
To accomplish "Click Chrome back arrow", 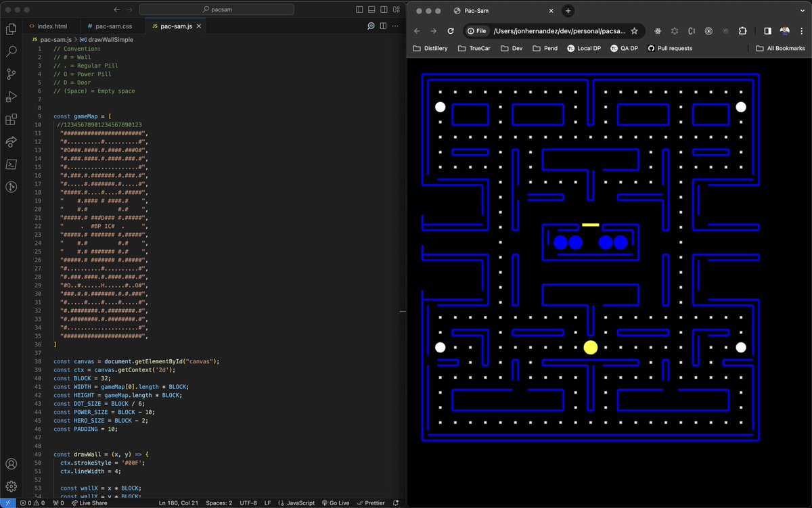I will tap(417, 31).
